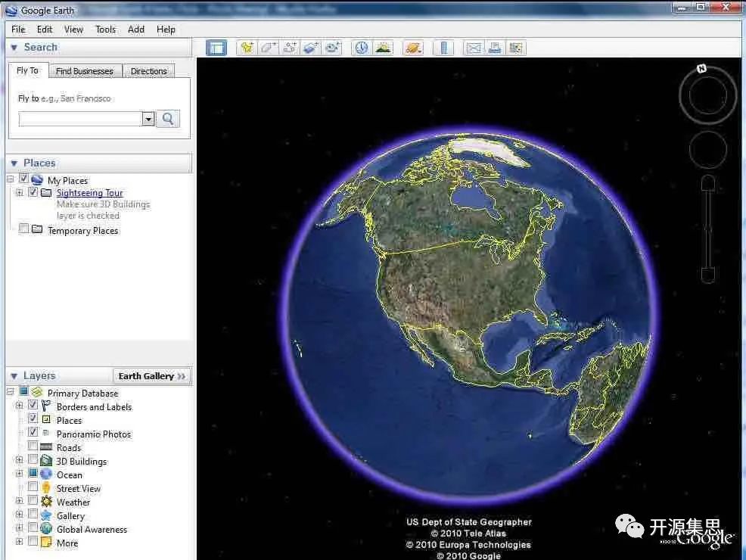The height and width of the screenshot is (560, 746).
Task: Show sunlight across the landscape icon
Action: click(x=383, y=48)
